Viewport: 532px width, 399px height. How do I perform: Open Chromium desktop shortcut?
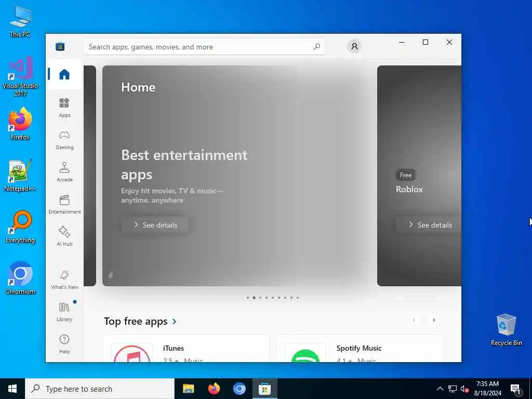coord(20,278)
